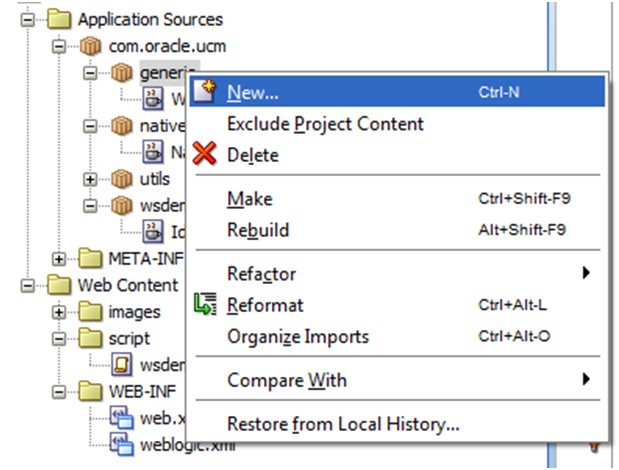The width and height of the screenshot is (619, 470).
Task: Collapse the WEB-INF folder node
Action: tap(59, 391)
